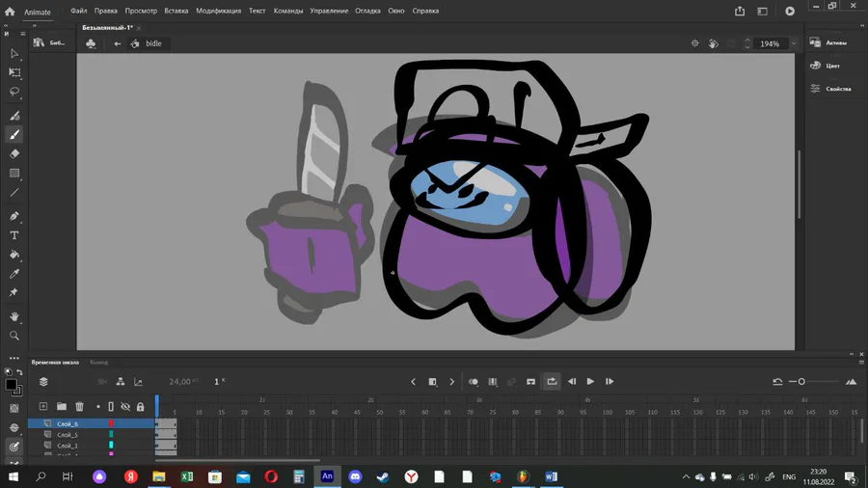Select the Fluid Brush tool
The image size is (868, 488).
14,116
